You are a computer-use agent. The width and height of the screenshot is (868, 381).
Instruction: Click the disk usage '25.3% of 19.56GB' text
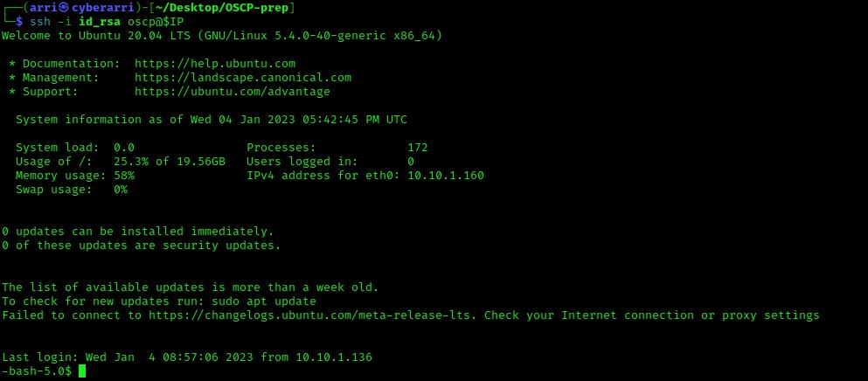[170, 162]
